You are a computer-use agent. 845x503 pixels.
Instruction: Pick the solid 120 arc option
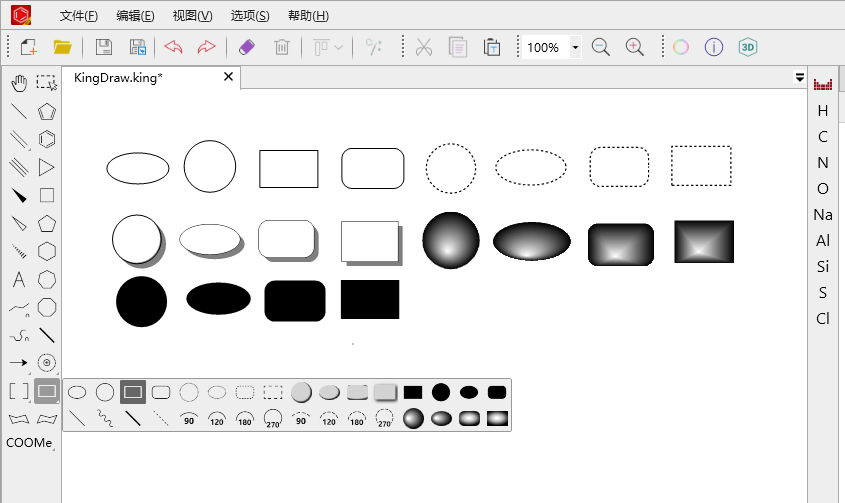click(217, 419)
